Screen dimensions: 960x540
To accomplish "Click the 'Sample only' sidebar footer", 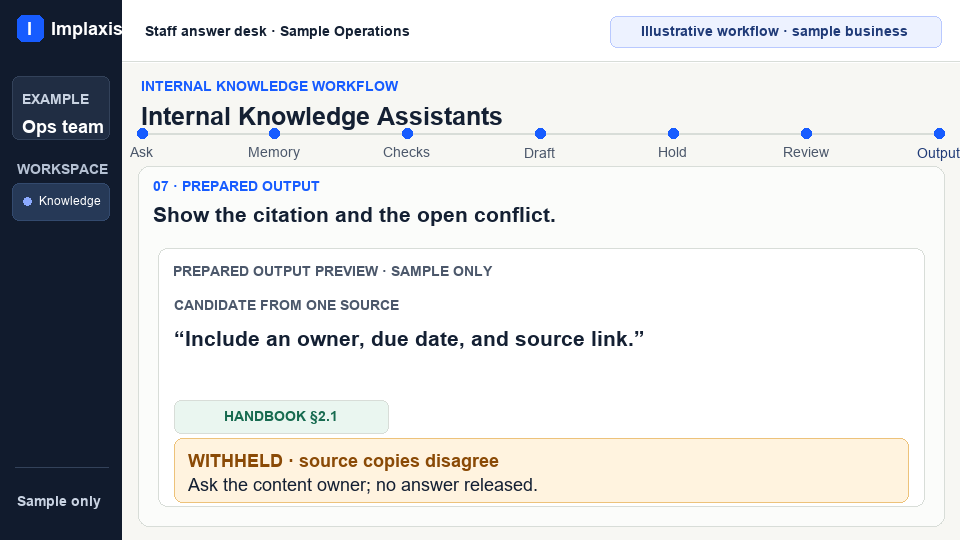I will [59, 501].
